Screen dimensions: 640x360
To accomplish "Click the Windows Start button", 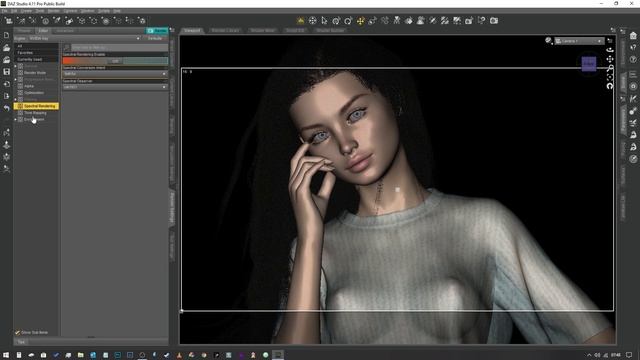I will click(6, 355).
